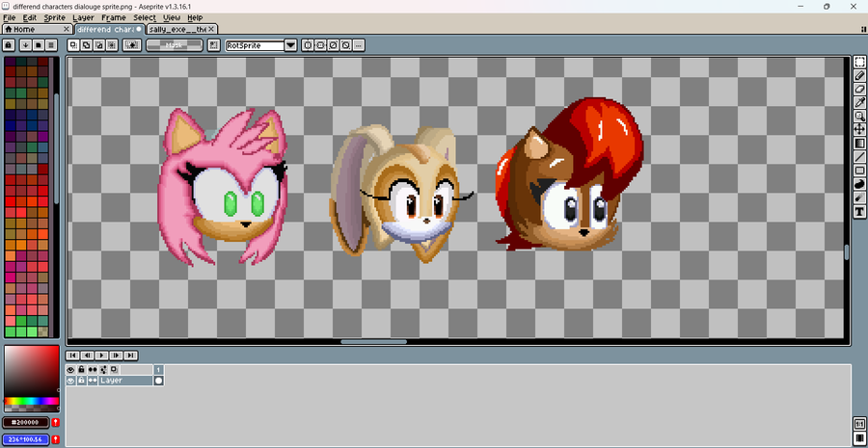Click the hue rainbow slider bar
Screen dimensions: 868x448
pos(32,401)
